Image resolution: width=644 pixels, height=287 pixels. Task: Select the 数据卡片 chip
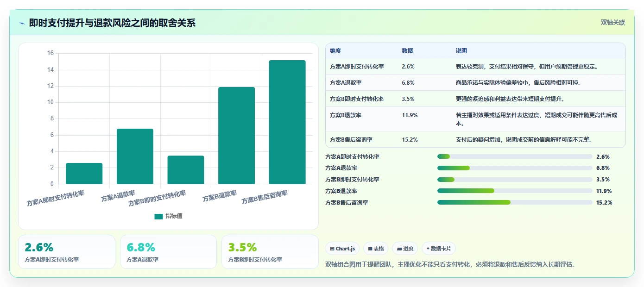click(x=439, y=249)
